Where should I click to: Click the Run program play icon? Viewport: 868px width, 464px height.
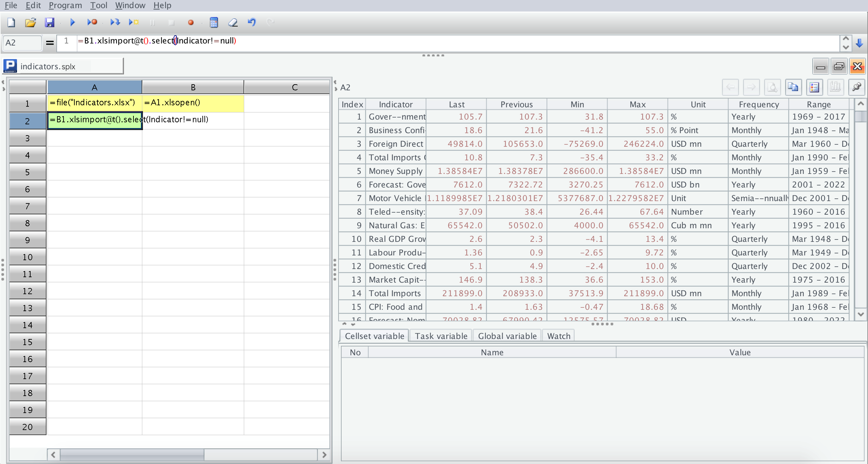click(x=72, y=22)
